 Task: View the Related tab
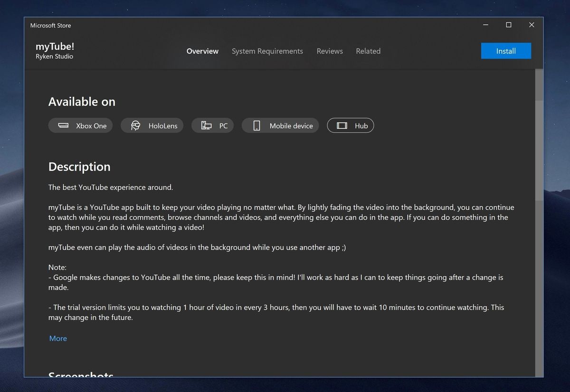click(368, 51)
